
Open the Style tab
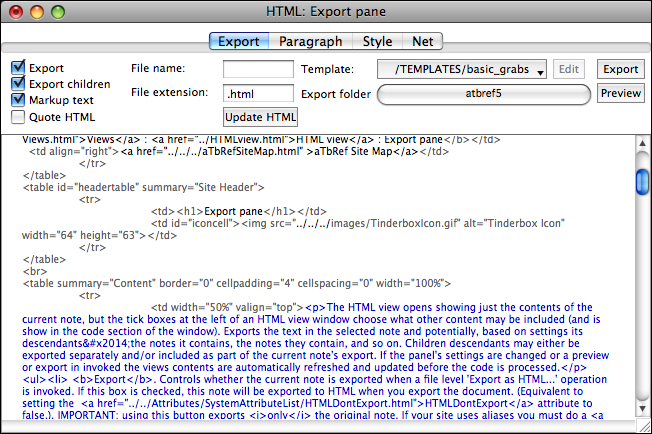tap(377, 42)
